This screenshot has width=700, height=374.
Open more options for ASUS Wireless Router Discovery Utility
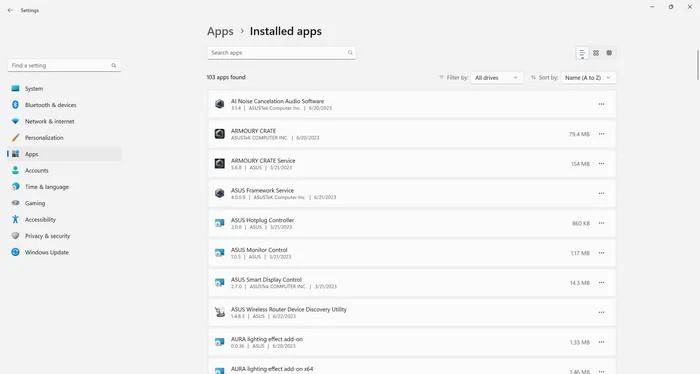pyautogui.click(x=601, y=312)
